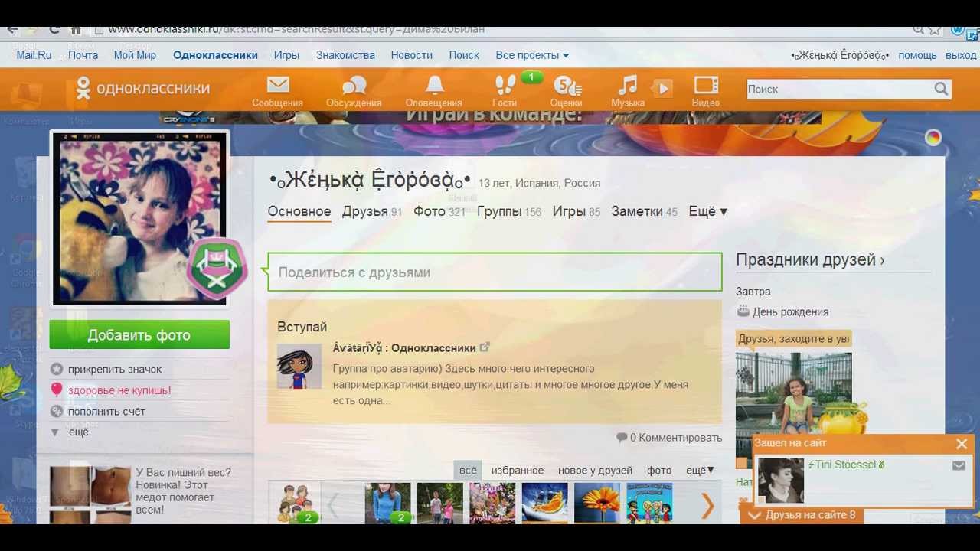This screenshot has height=551, width=980.
Task: Click the coin icon beside пополнить счёт
Action: click(56, 412)
